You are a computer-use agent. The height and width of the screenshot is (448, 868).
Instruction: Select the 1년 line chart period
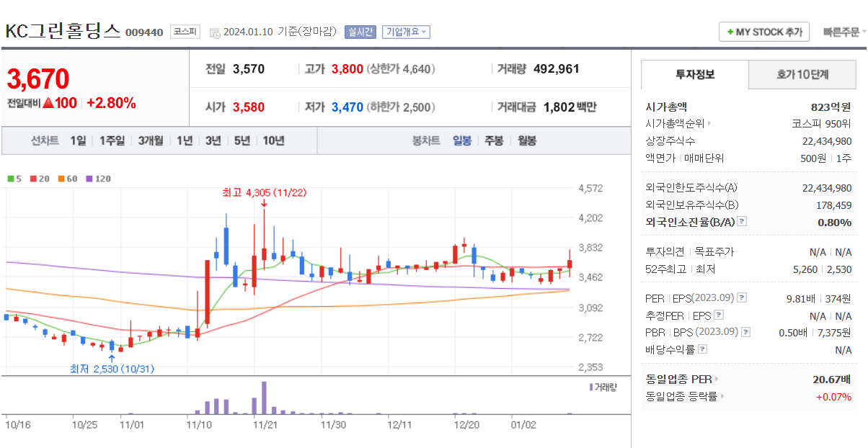(185, 140)
